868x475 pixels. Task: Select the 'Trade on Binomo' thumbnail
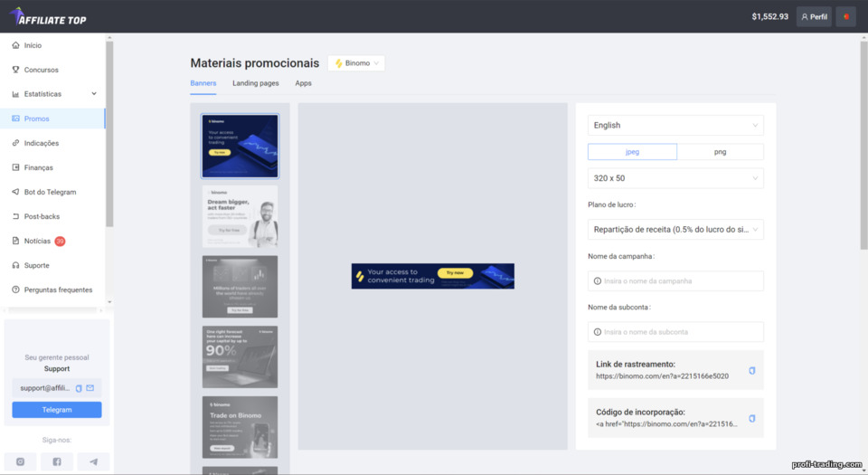pos(240,427)
